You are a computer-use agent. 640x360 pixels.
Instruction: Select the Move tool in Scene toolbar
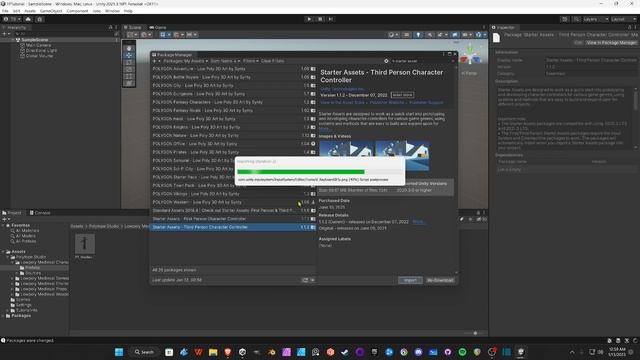129,55
